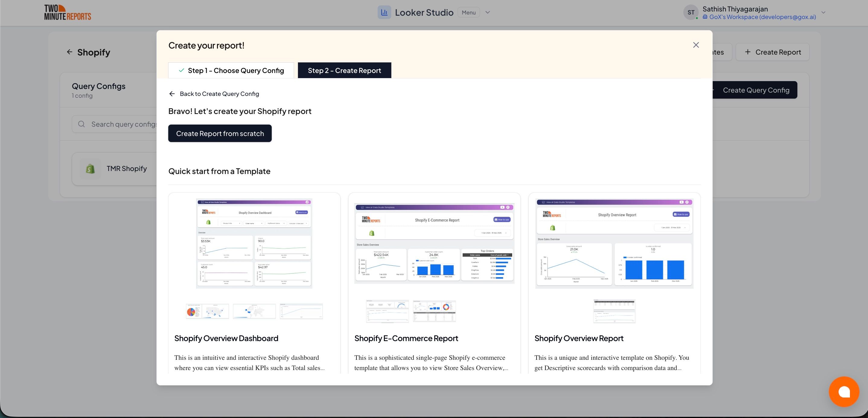868x418 pixels.
Task: Open the Menu selector
Action: point(469,12)
